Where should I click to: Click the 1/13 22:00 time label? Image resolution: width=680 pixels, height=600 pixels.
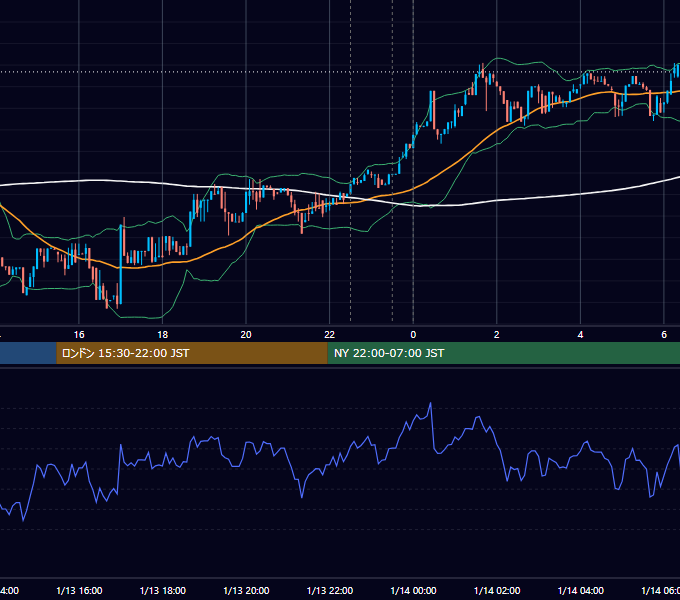330,590
